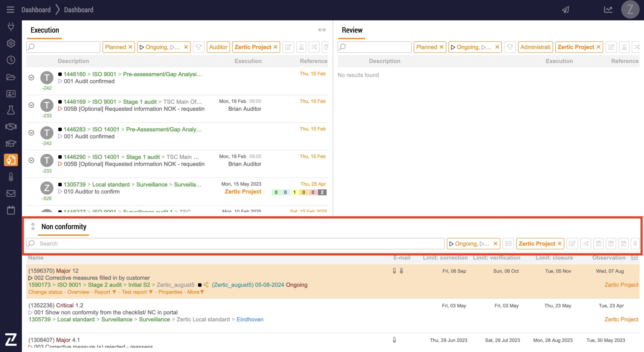Select the Non conformity tab

point(64,227)
